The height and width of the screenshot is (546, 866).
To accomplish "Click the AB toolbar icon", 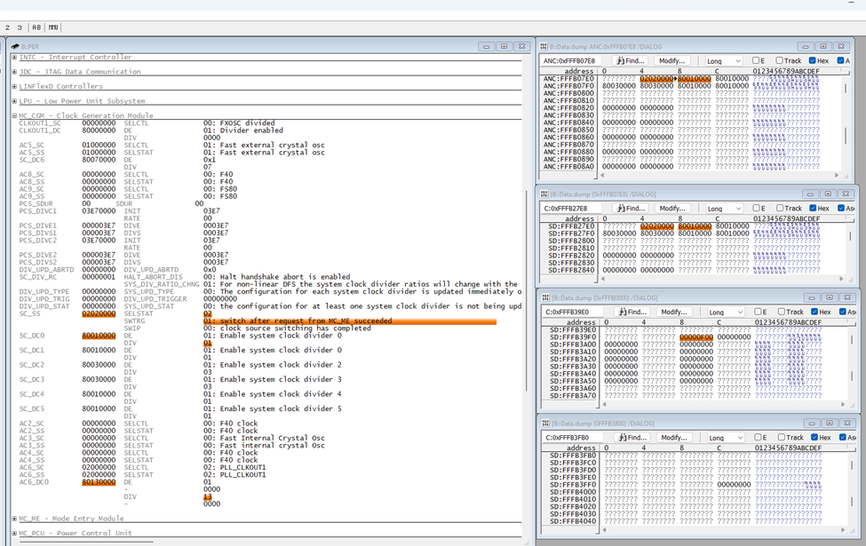I will [36, 27].
